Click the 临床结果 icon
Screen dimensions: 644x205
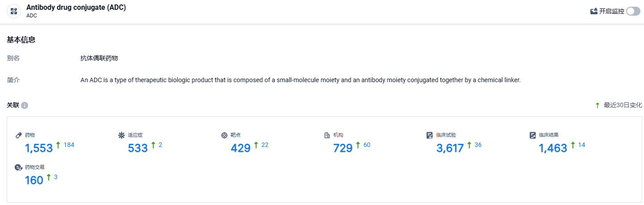pyautogui.click(x=532, y=135)
